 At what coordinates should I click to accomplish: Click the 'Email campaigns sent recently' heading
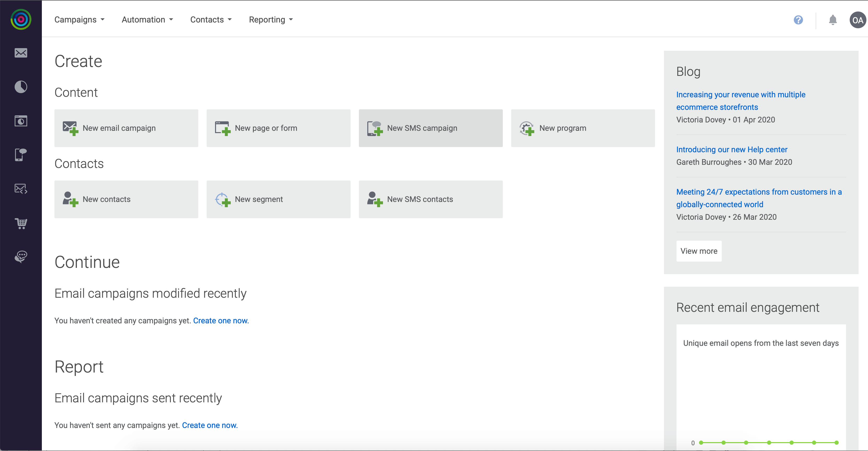click(138, 398)
